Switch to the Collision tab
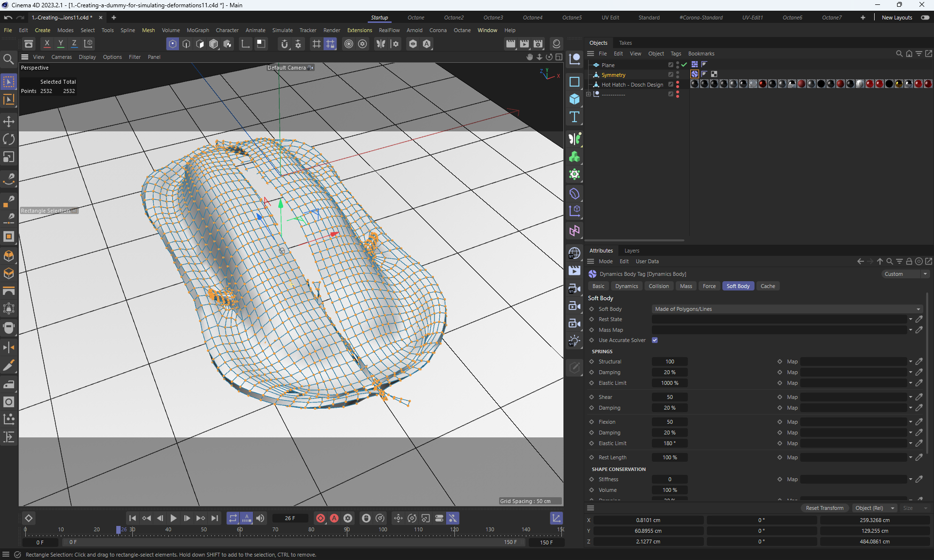Screen dimensions: 934x560 point(658,286)
